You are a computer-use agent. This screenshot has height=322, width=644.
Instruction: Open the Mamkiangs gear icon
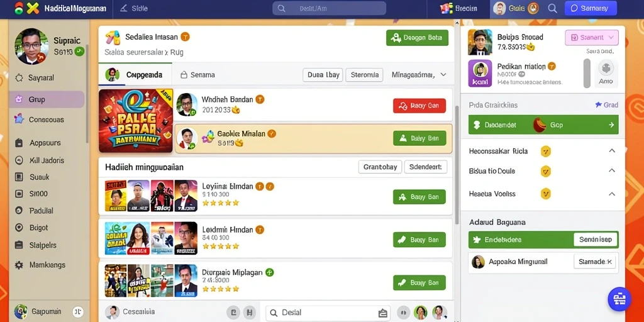[19, 265]
